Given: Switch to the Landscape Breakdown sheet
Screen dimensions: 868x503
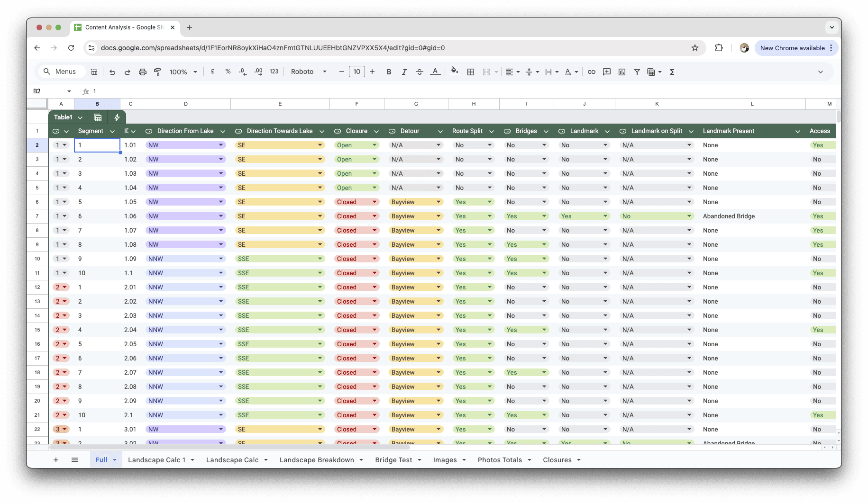Looking at the screenshot, I should (x=317, y=460).
